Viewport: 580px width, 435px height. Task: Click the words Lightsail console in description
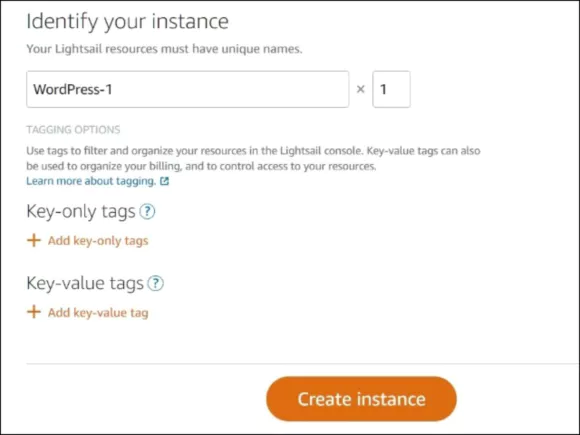tap(321, 151)
